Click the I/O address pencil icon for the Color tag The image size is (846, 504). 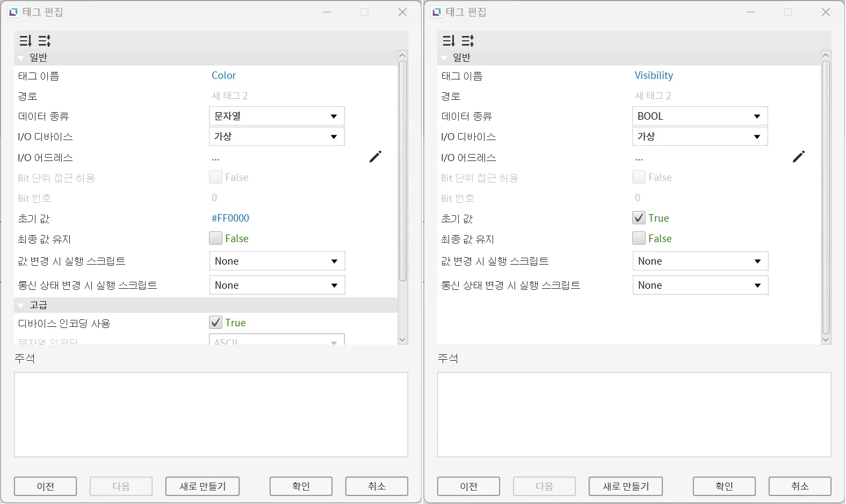(x=375, y=157)
